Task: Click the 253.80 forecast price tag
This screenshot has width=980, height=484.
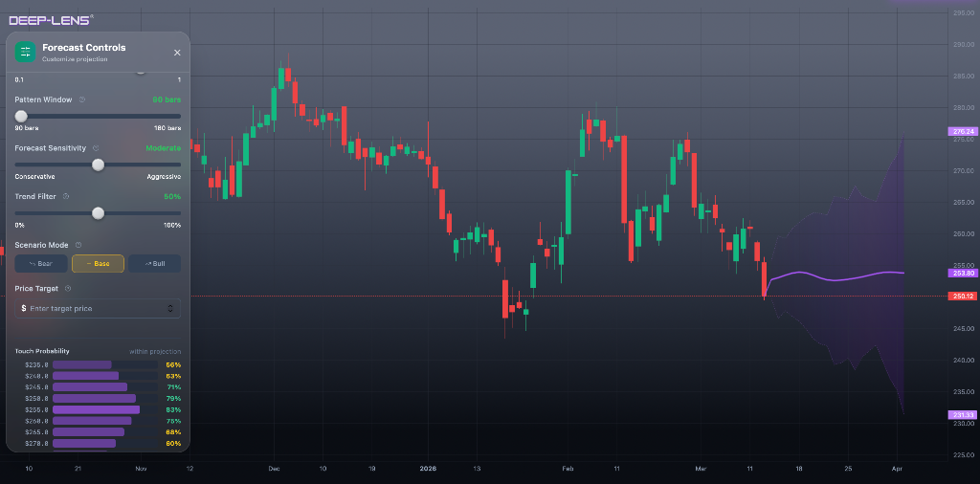Action: 964,273
